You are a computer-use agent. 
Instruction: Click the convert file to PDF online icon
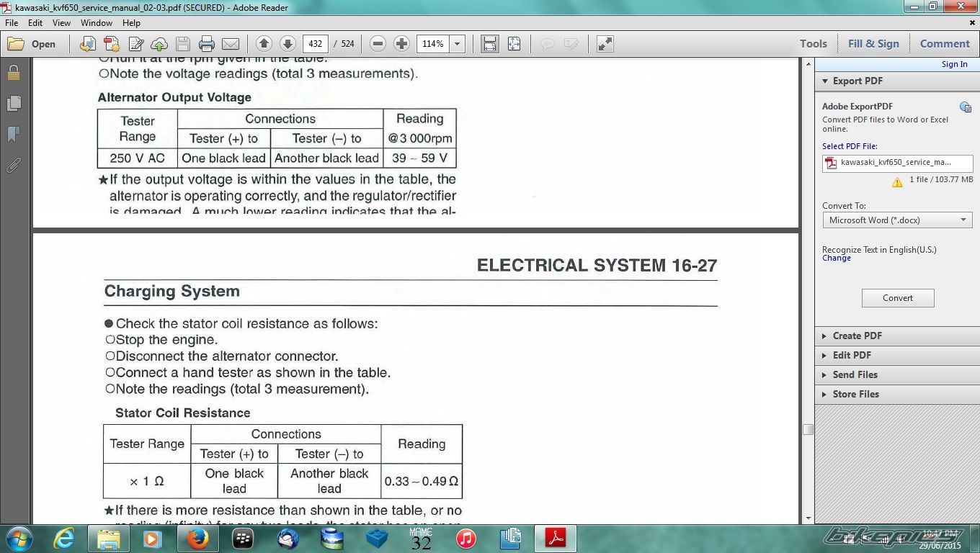(x=87, y=44)
